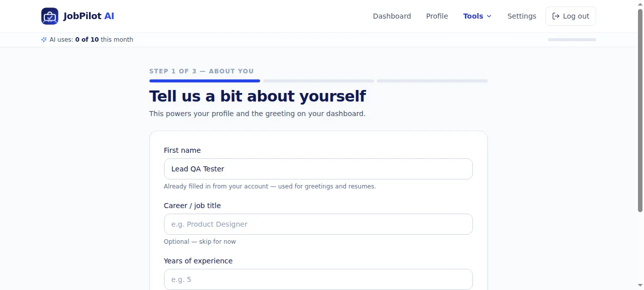The width and height of the screenshot is (644, 290).
Task: Click the page vertical scrollbar thumb
Action: [640, 111]
